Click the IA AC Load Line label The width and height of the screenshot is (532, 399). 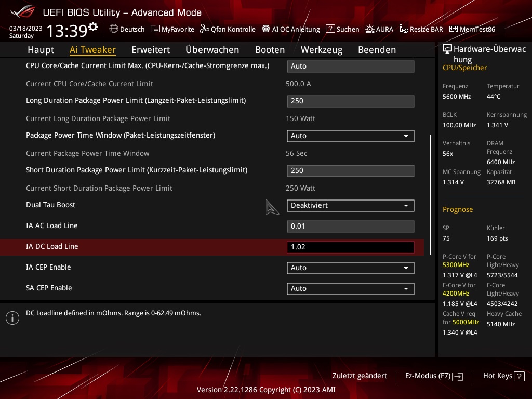(x=51, y=225)
